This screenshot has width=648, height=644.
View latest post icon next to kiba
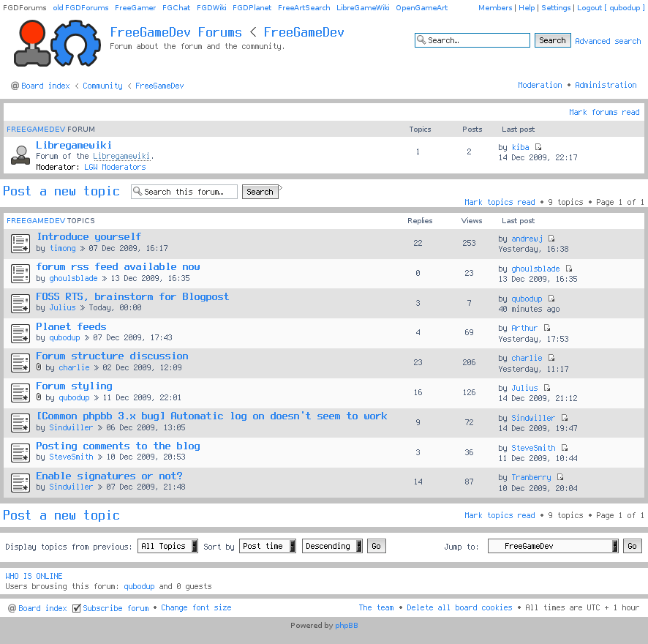tap(538, 147)
